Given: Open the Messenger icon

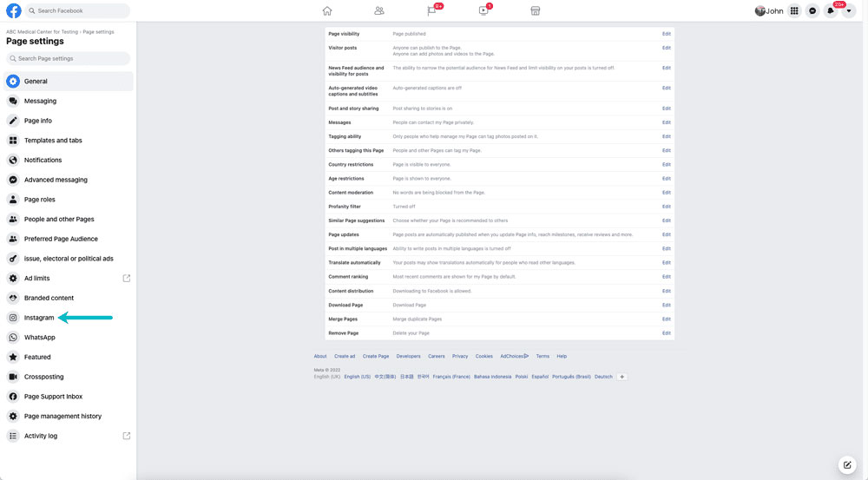Looking at the screenshot, I should pyautogui.click(x=812, y=11).
